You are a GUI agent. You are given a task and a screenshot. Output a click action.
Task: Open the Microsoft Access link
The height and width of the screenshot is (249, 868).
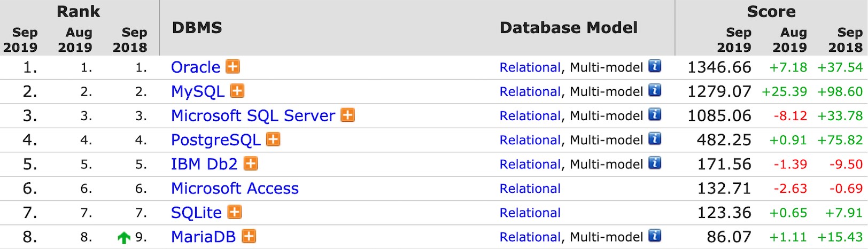coord(235,189)
